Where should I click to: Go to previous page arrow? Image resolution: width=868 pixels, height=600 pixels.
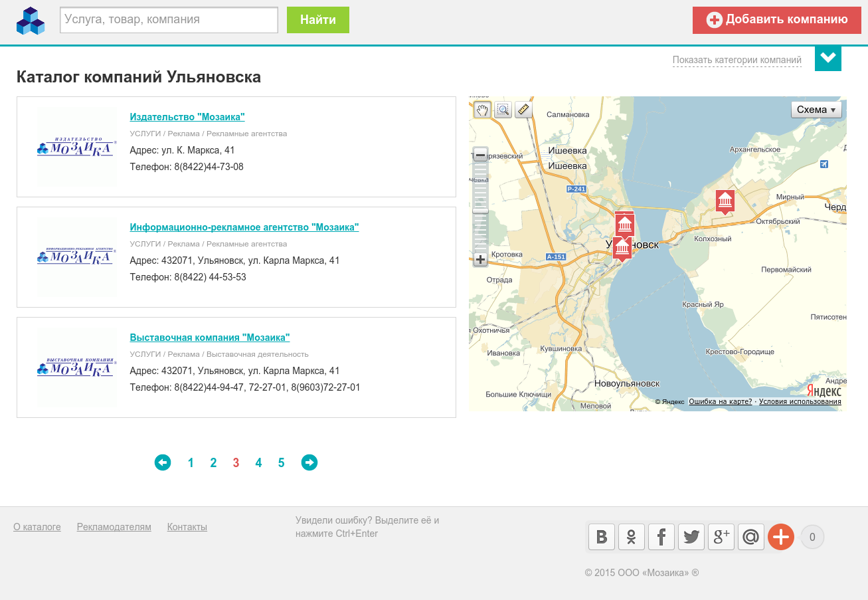coord(163,462)
